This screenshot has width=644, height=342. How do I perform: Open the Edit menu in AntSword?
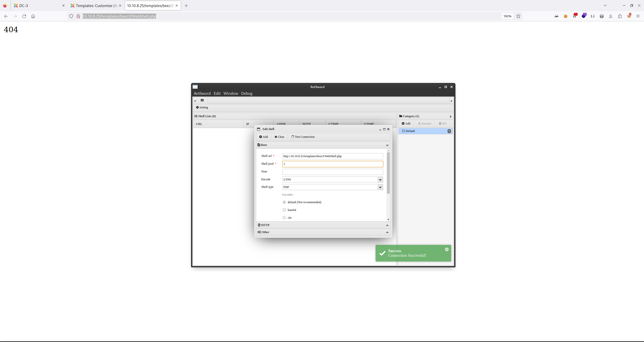217,93
